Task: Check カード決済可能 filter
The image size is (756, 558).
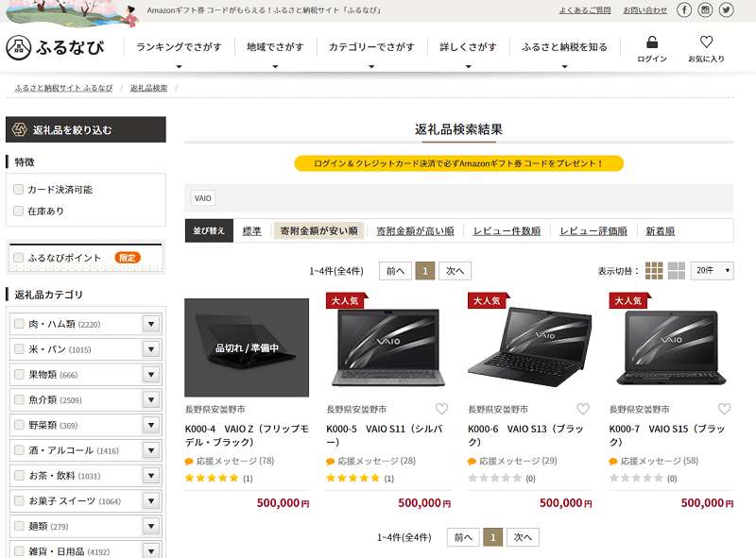Action: coord(18,190)
